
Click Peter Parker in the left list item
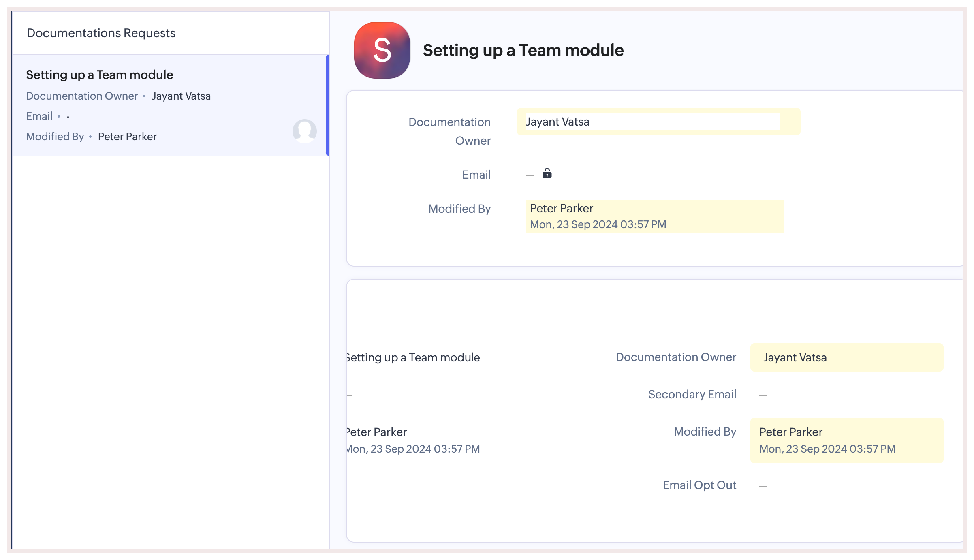tap(127, 137)
